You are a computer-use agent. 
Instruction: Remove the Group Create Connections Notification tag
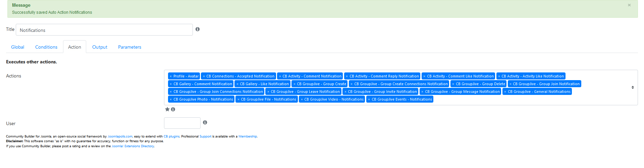coord(352,84)
